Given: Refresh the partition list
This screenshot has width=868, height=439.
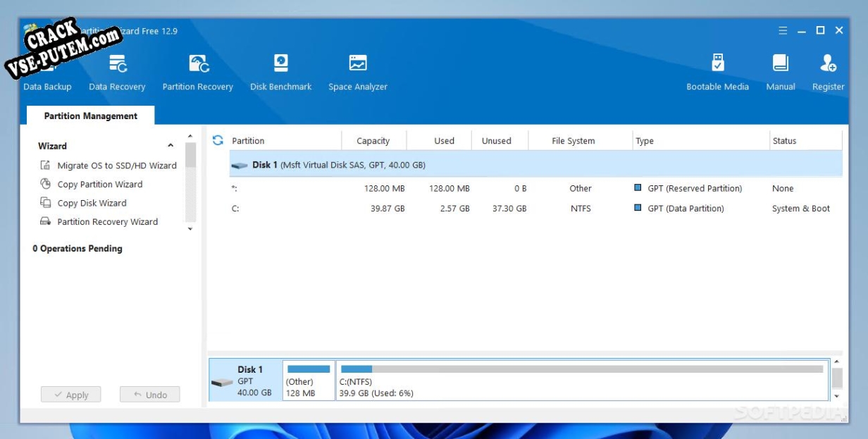Looking at the screenshot, I should tap(218, 140).
